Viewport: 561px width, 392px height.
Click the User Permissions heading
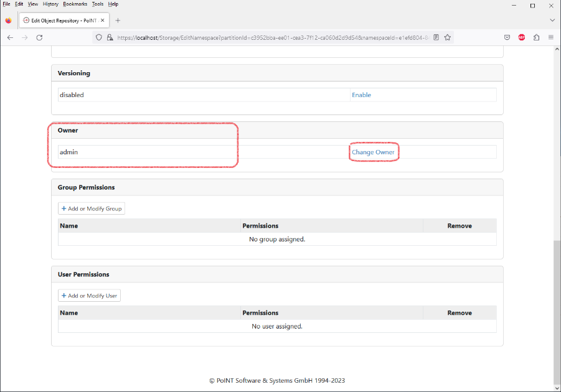(83, 274)
